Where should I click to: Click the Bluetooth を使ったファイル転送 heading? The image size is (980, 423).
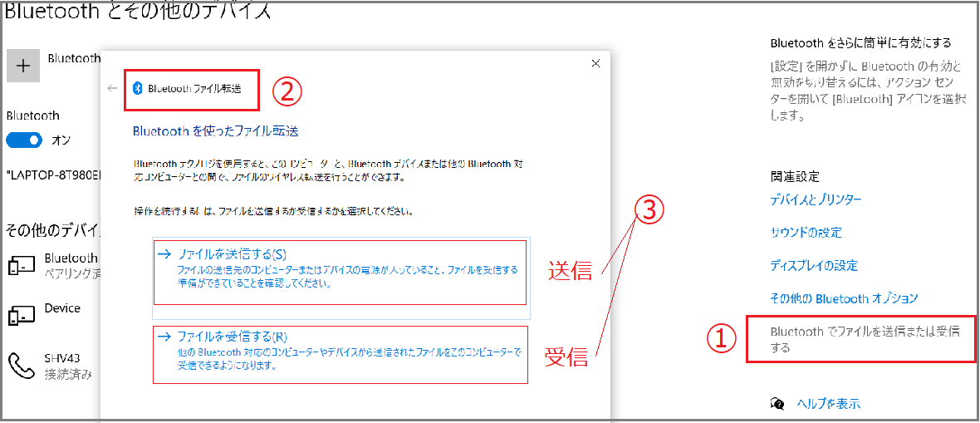(x=216, y=131)
